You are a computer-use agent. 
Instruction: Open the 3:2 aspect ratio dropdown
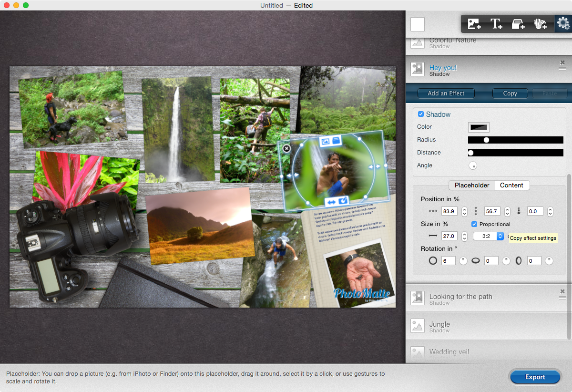point(489,236)
